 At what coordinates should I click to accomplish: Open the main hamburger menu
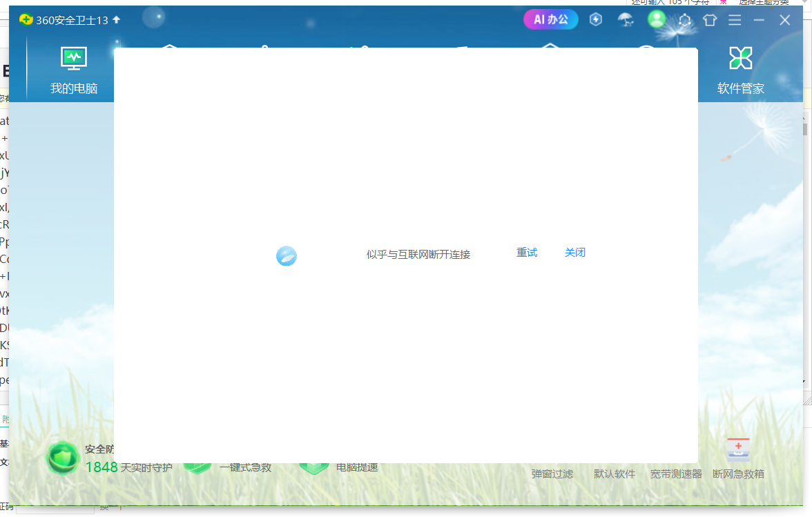735,20
